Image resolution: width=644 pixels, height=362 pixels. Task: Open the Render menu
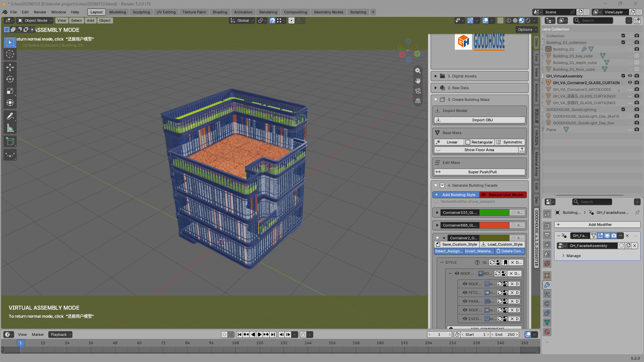coord(40,12)
